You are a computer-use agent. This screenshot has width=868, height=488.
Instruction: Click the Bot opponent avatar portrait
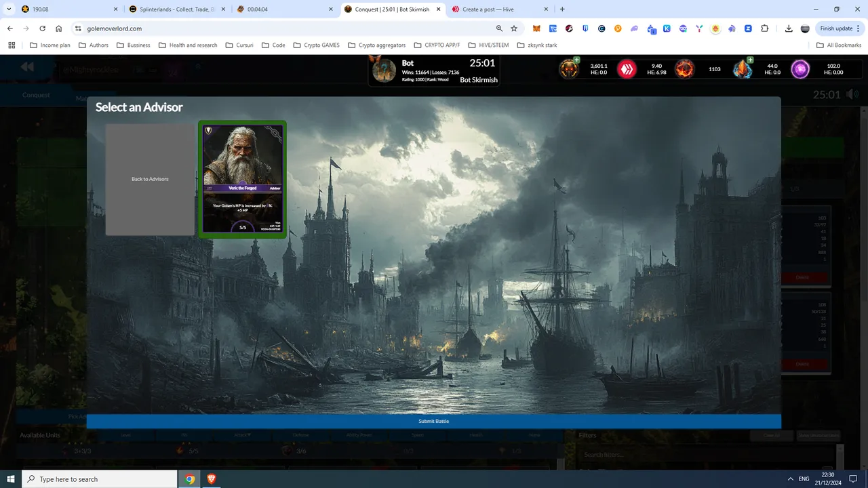point(383,70)
